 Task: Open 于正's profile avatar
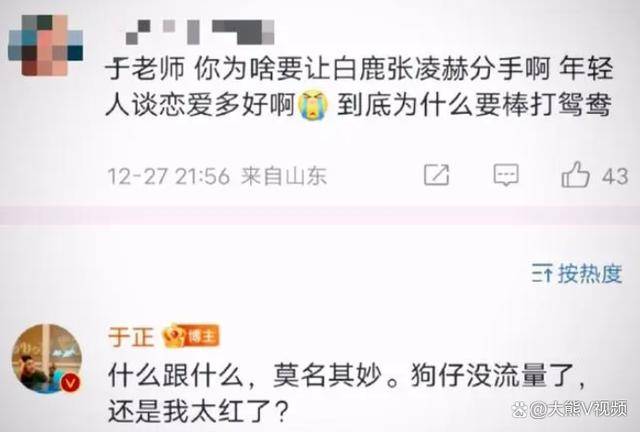click(47, 359)
